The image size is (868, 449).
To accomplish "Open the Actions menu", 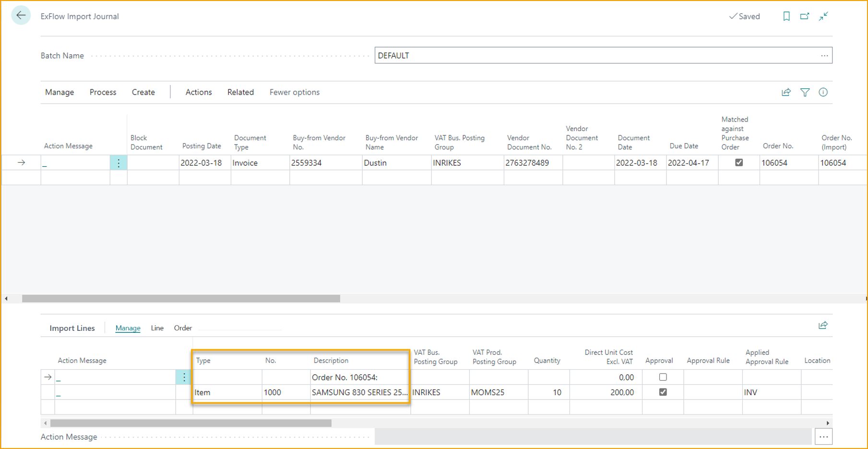I will (199, 92).
